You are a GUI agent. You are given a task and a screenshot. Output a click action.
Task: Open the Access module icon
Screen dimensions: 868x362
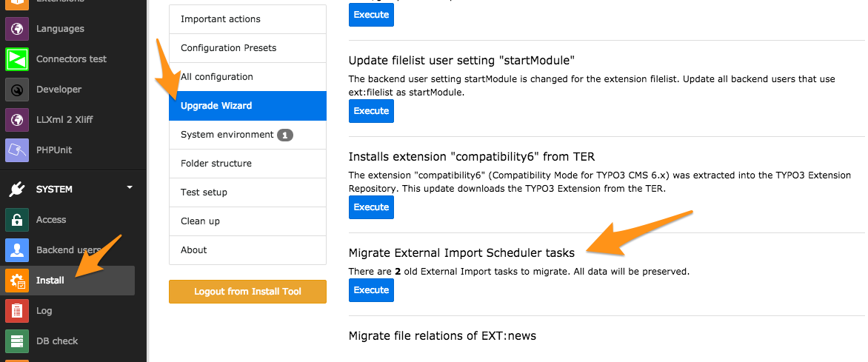[x=16, y=220]
